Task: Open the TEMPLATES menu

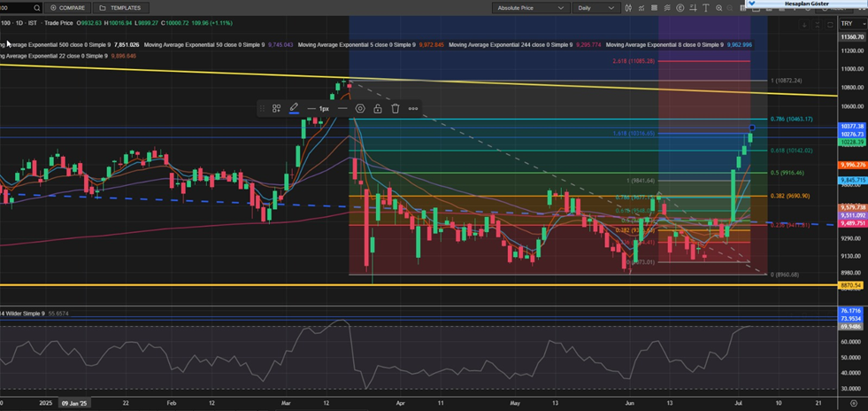Action: (119, 8)
